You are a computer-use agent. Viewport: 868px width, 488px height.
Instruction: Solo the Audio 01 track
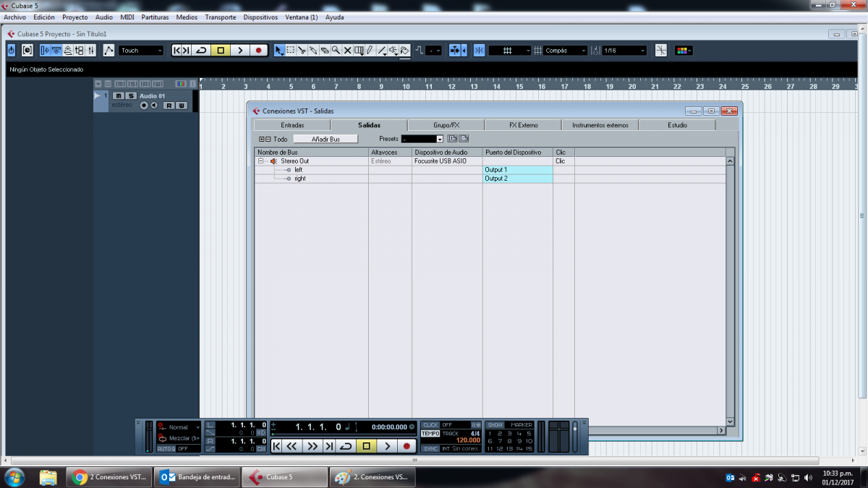tap(131, 95)
